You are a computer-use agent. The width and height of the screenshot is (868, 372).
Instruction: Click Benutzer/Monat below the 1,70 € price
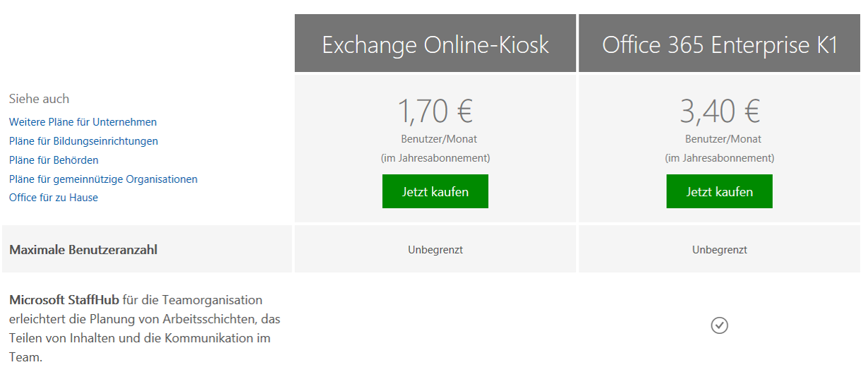(435, 139)
